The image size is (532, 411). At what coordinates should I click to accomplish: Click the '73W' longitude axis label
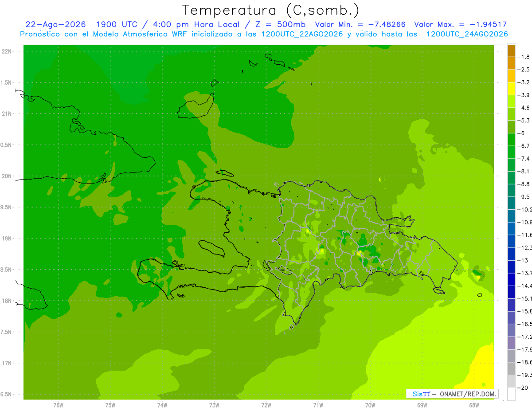click(x=214, y=405)
